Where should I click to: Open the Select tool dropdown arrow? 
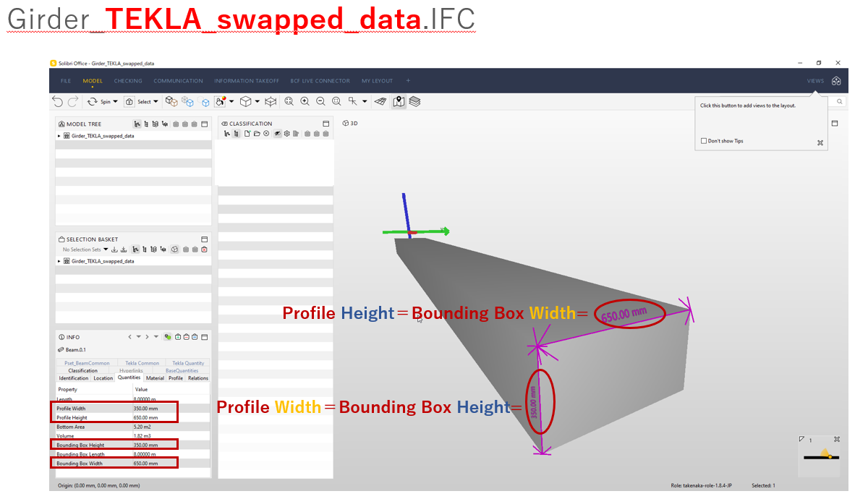pos(156,102)
